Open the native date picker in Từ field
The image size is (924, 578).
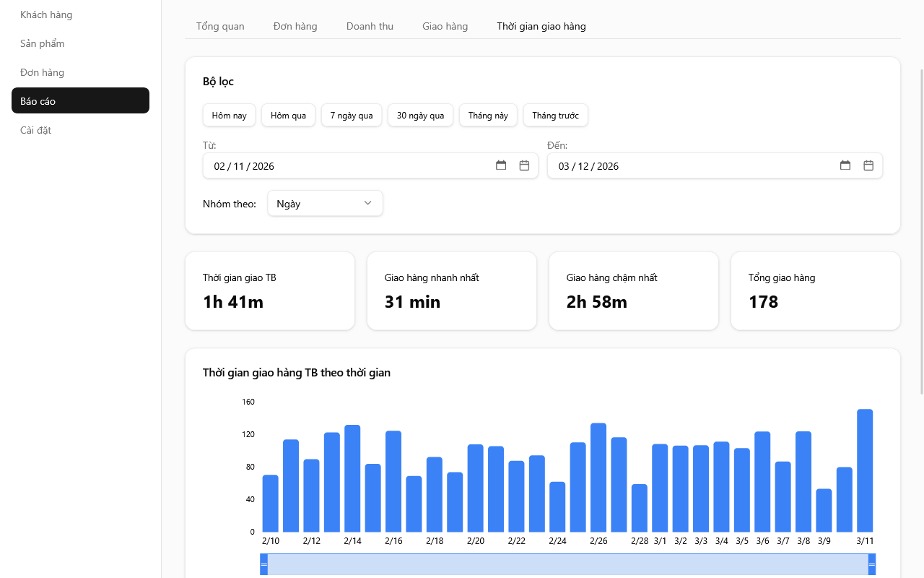[501, 165]
